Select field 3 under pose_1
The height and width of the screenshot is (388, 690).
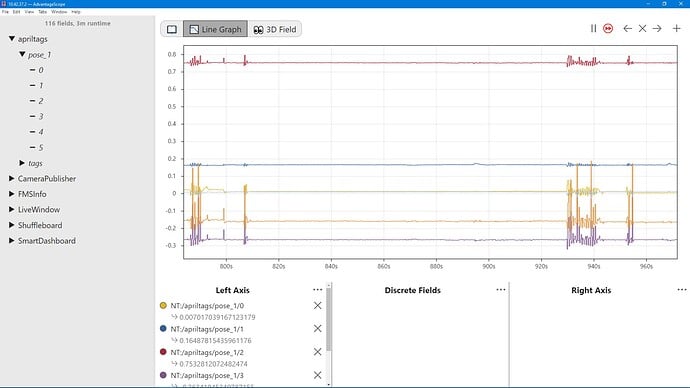tap(40, 117)
